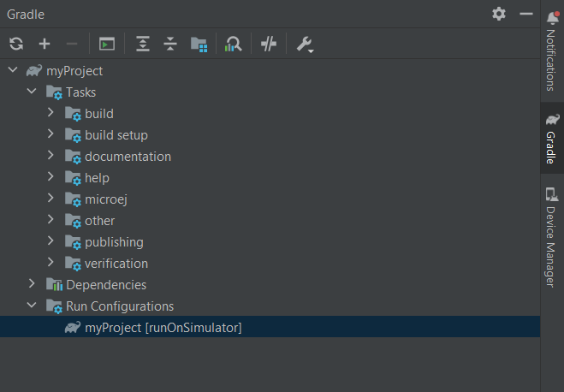Click the Expand All toolbar icon
564x392 pixels.
click(x=143, y=45)
